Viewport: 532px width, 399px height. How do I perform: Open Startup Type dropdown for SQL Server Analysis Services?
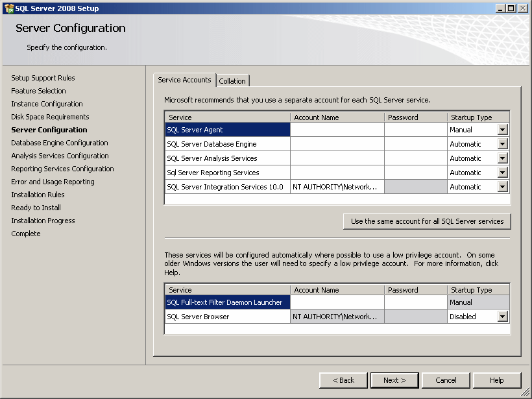coord(503,158)
